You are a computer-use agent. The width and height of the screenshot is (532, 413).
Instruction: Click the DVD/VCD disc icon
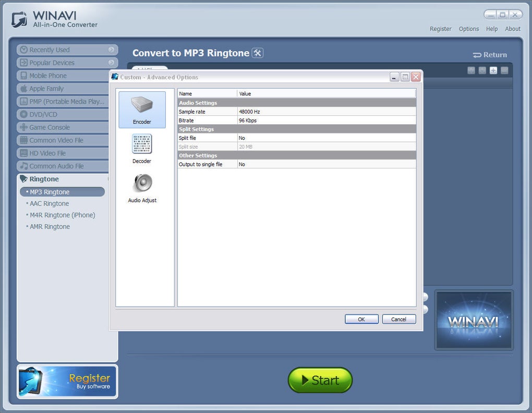[23, 114]
